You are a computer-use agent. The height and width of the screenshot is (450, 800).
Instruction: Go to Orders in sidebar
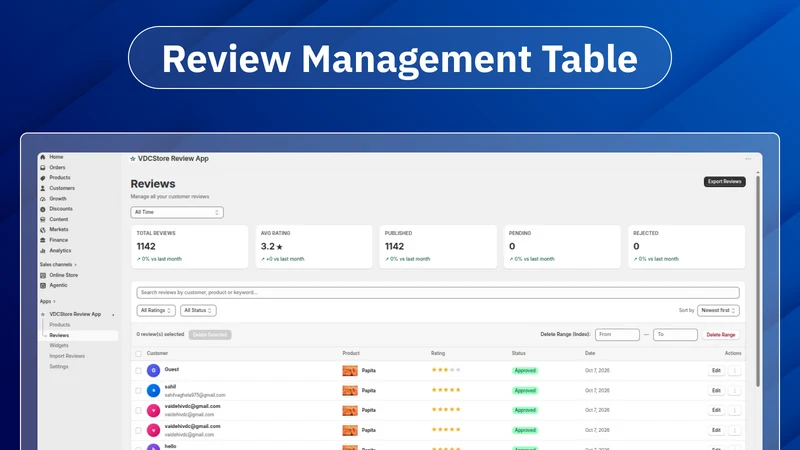57,167
